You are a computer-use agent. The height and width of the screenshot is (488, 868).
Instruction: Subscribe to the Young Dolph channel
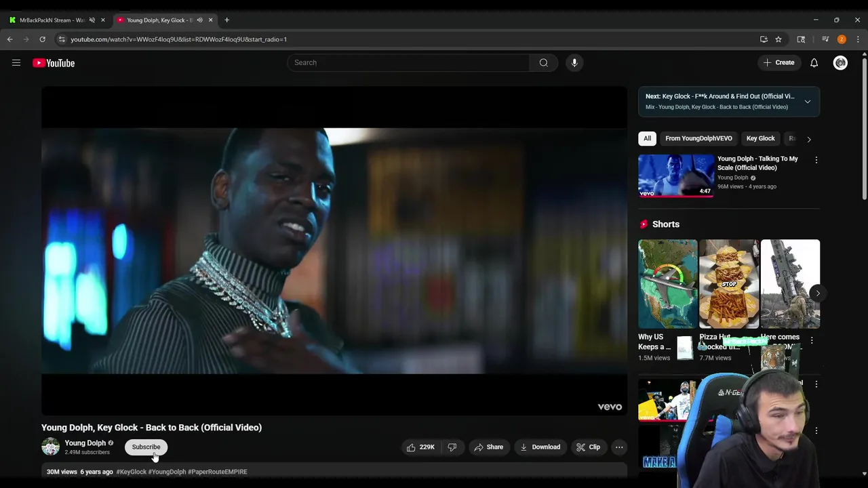146,447
